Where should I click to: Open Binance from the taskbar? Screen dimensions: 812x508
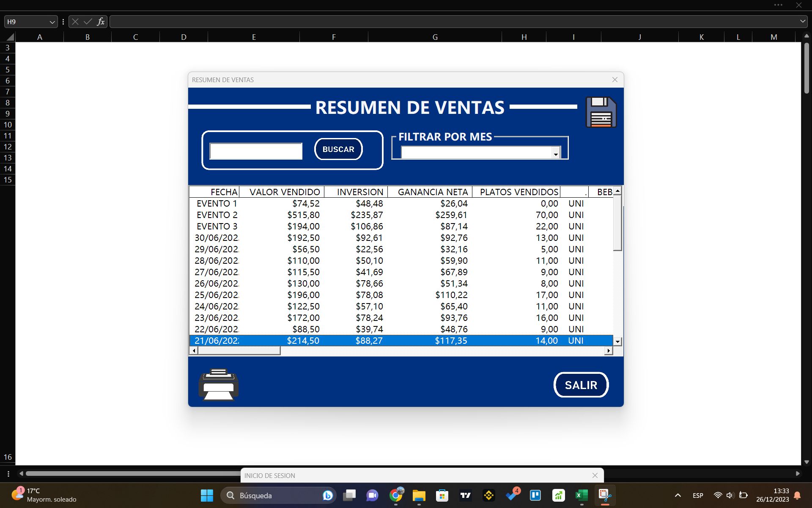click(x=488, y=495)
